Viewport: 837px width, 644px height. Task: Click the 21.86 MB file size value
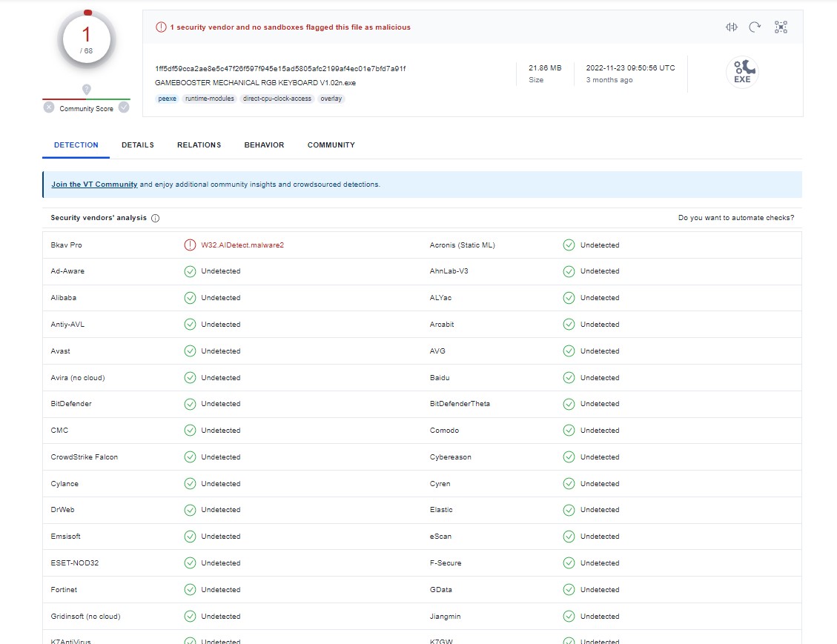[x=545, y=68]
